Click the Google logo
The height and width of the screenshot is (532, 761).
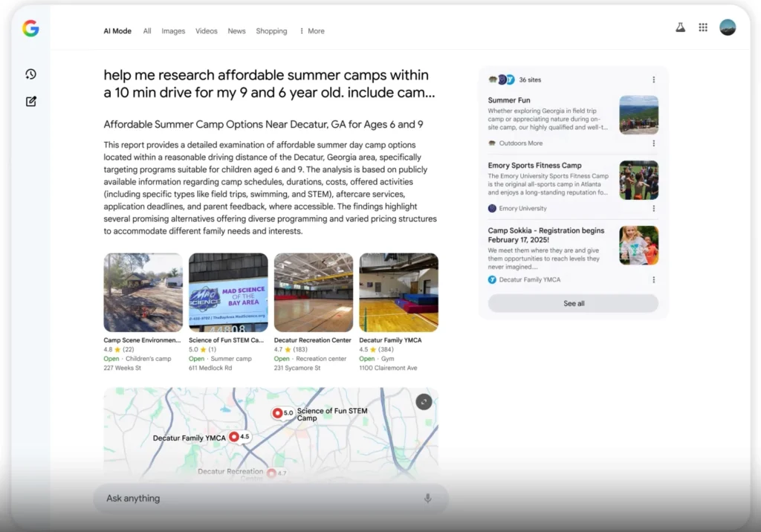click(x=30, y=29)
